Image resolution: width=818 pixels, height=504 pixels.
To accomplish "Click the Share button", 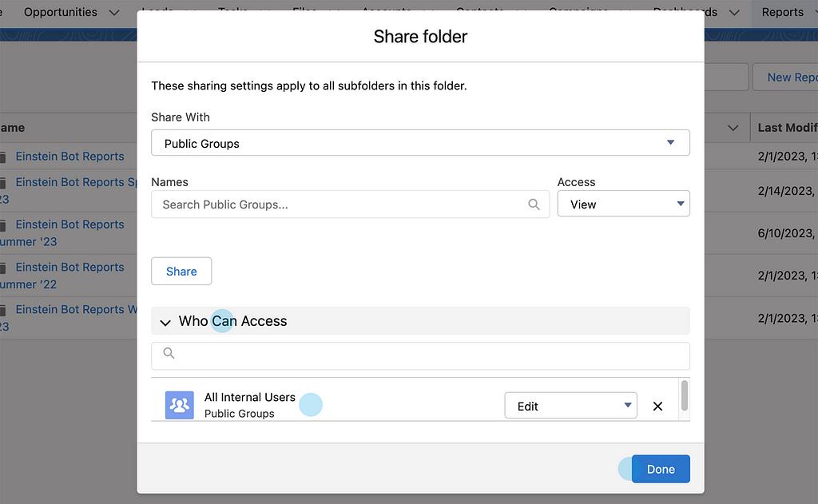I will (181, 272).
